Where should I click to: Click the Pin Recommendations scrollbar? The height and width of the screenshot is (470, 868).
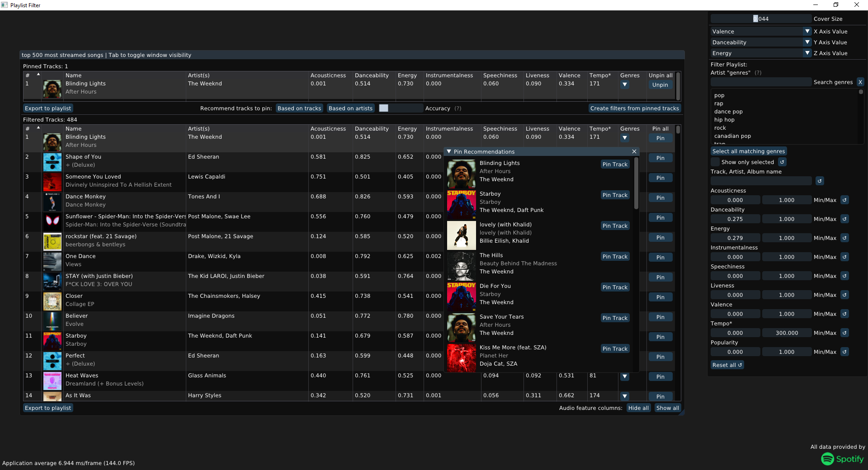[x=637, y=183]
